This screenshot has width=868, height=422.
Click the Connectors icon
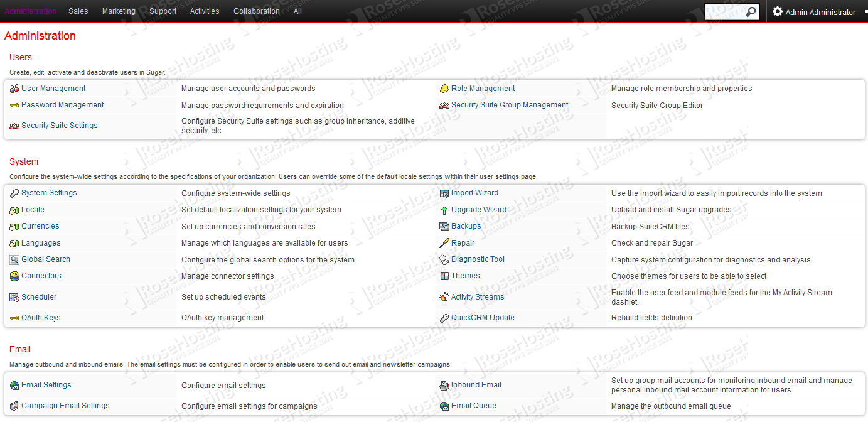pos(14,276)
